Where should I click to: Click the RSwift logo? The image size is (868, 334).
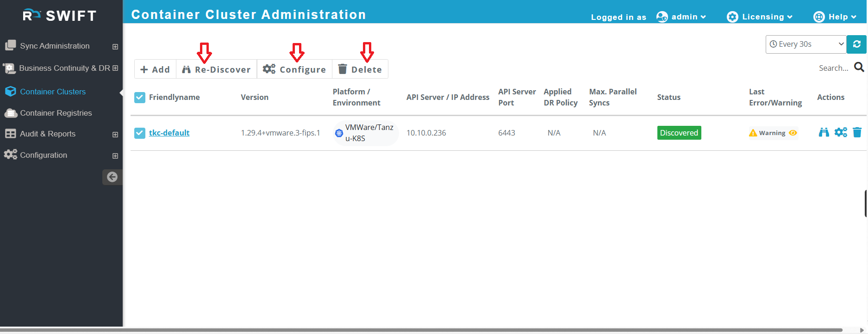tap(60, 15)
